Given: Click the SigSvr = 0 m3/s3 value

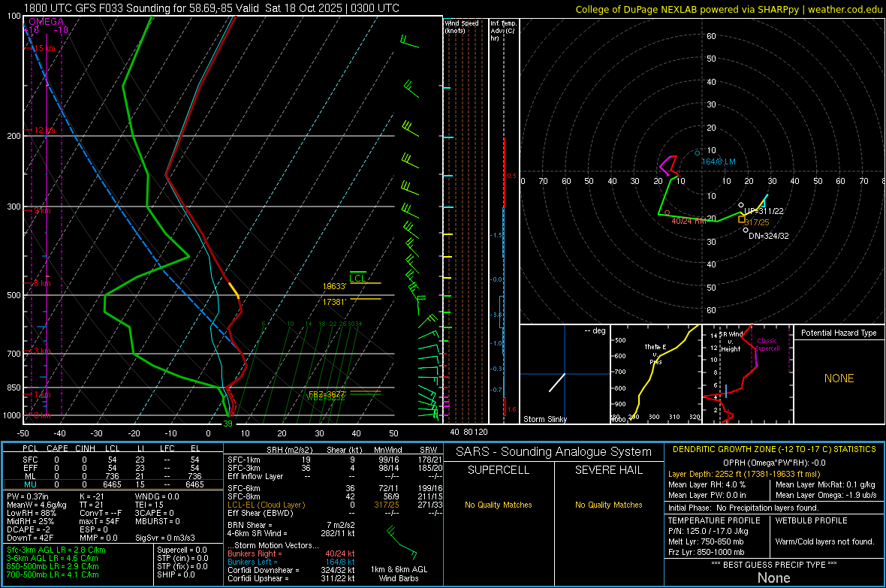Looking at the screenshot, I should pos(165,538).
